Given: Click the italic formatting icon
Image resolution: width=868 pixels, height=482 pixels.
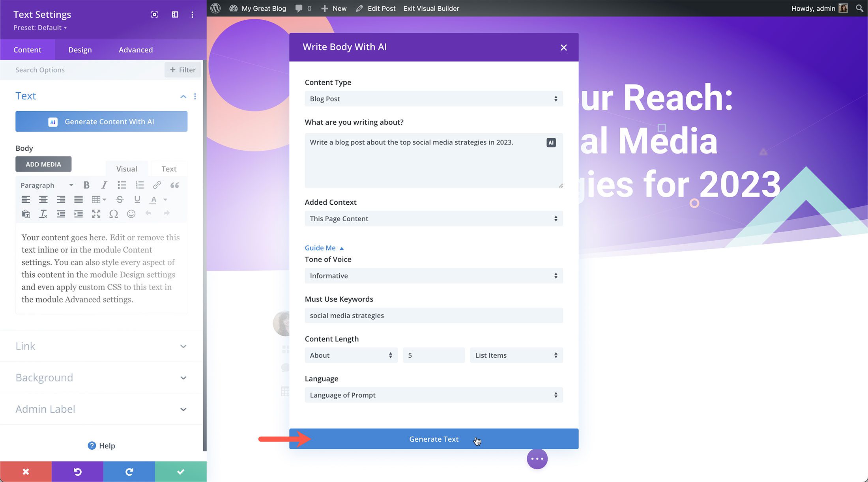Looking at the screenshot, I should (x=103, y=185).
